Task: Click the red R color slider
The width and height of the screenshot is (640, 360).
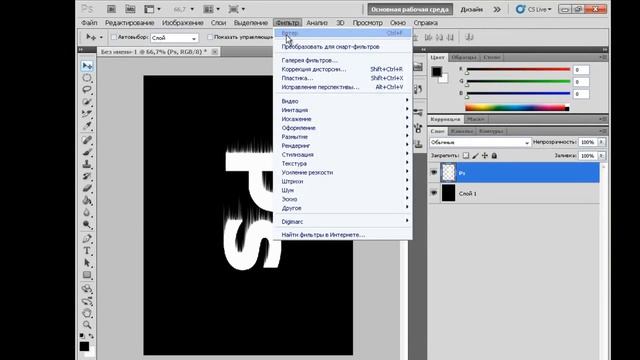Action: pyautogui.click(x=518, y=69)
